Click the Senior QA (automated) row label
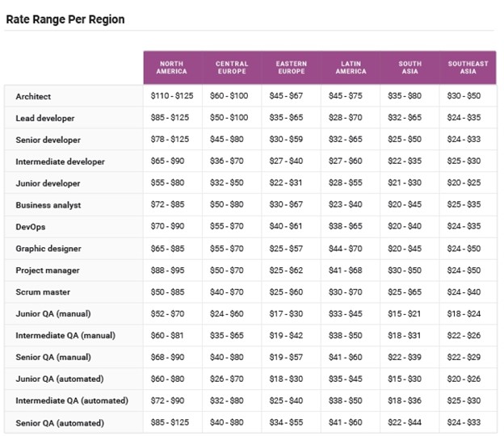This screenshot has height=436, width=504. [60, 423]
